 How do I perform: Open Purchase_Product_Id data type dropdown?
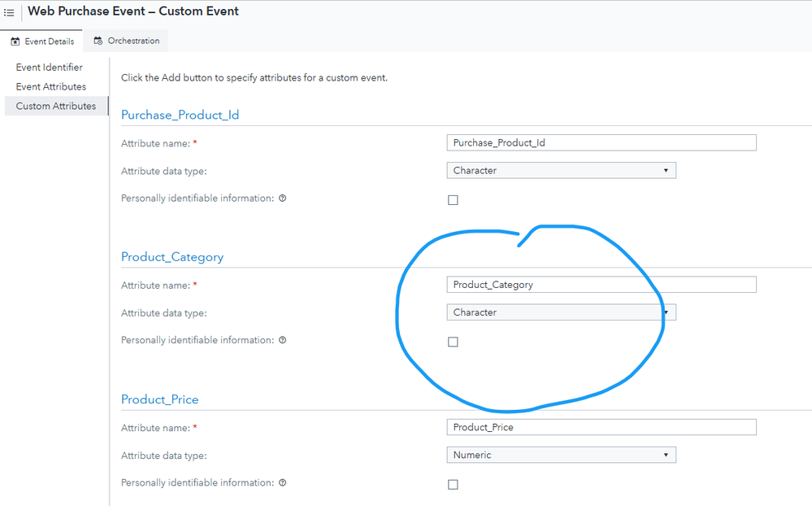click(x=561, y=171)
